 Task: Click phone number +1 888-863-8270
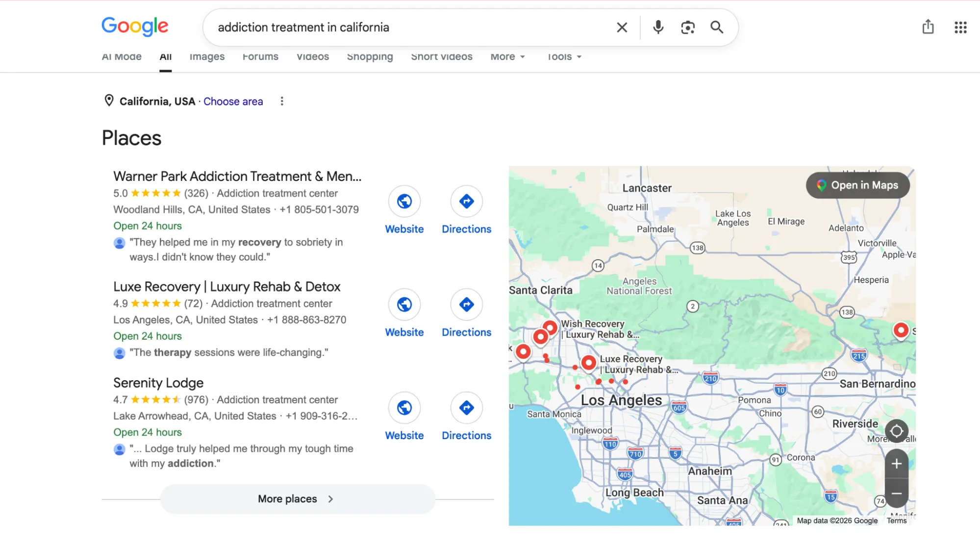306,320
